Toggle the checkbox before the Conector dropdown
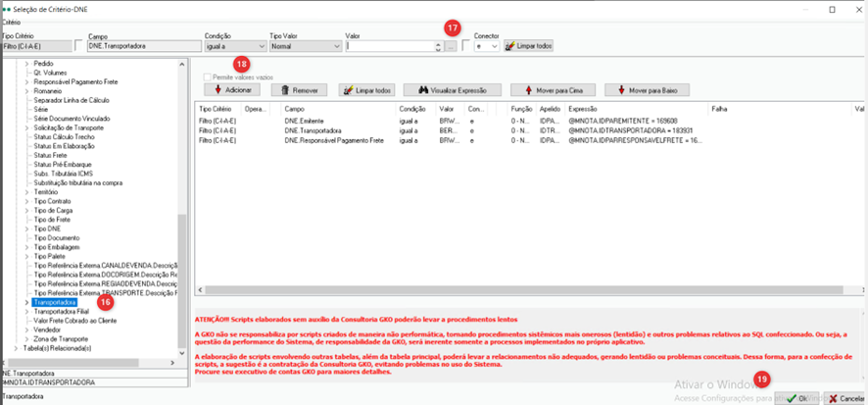 click(466, 46)
